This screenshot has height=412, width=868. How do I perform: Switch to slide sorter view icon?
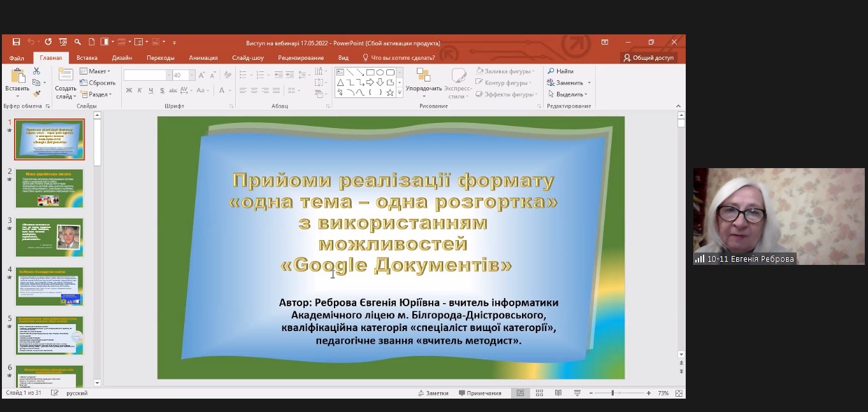(x=539, y=393)
